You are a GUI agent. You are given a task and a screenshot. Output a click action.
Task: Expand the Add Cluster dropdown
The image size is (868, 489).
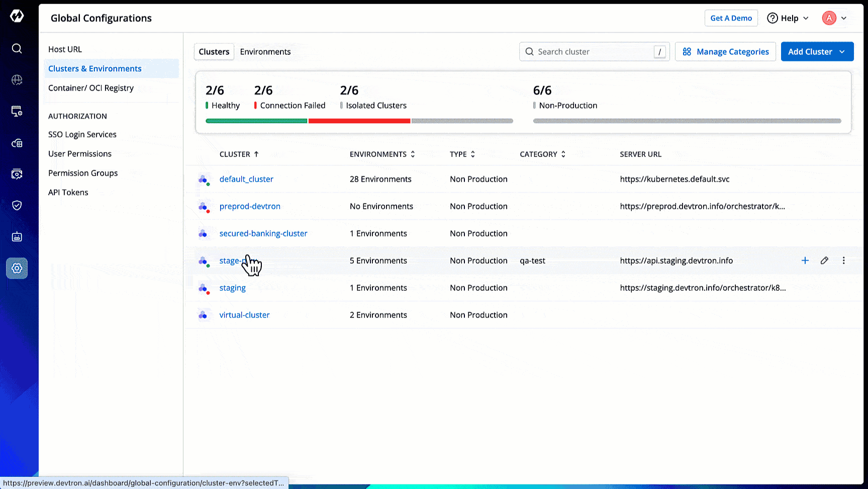842,52
